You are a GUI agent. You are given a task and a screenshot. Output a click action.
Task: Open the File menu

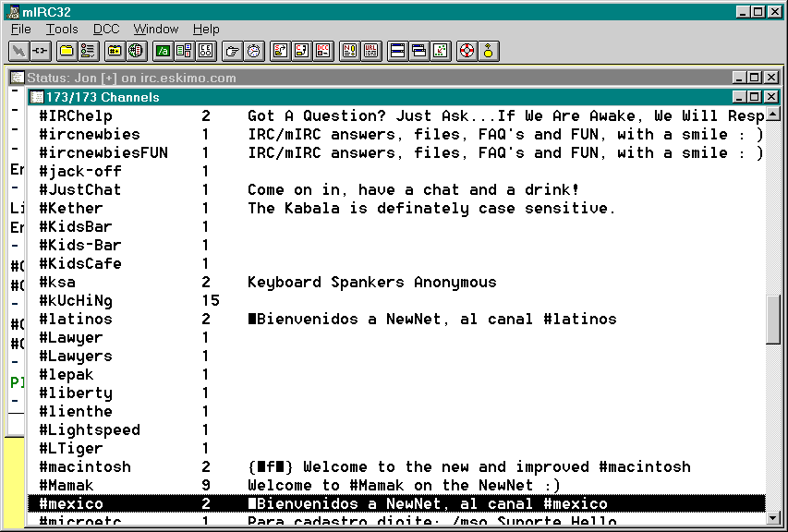pos(20,30)
